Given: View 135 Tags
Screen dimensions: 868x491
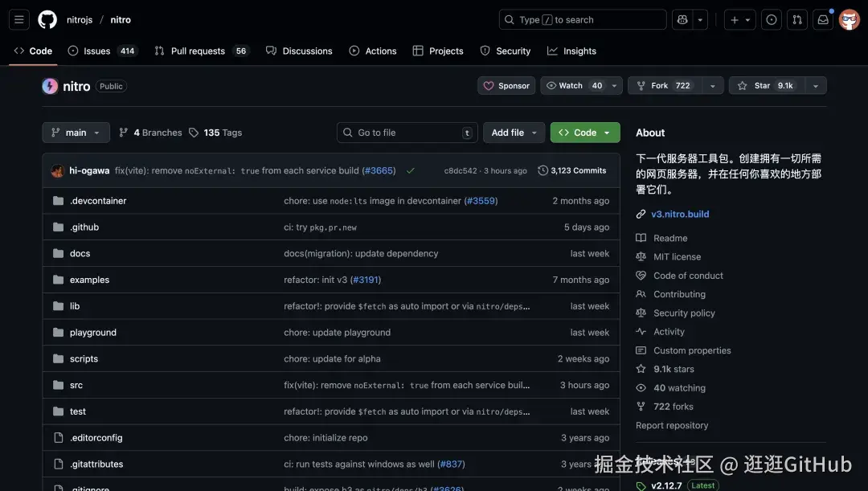Looking at the screenshot, I should tap(216, 133).
